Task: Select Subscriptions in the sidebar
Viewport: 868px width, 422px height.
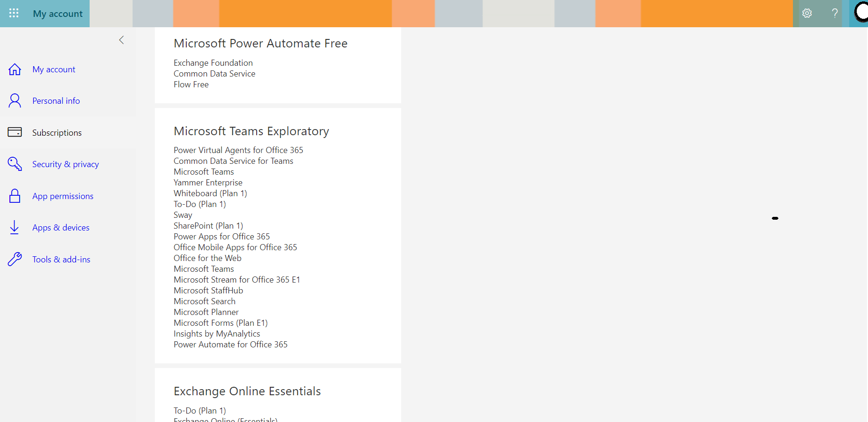Action: click(x=57, y=133)
